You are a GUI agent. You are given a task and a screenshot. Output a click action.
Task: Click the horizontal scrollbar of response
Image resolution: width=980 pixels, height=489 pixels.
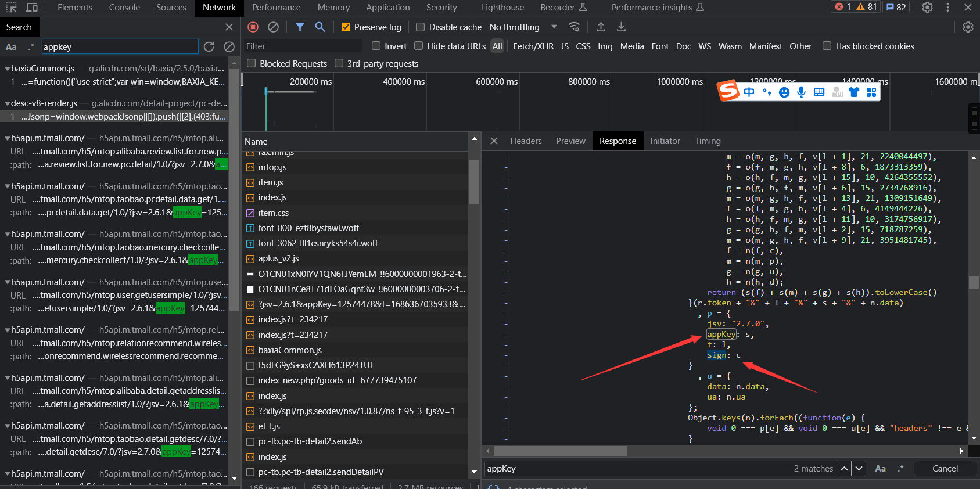561,451
